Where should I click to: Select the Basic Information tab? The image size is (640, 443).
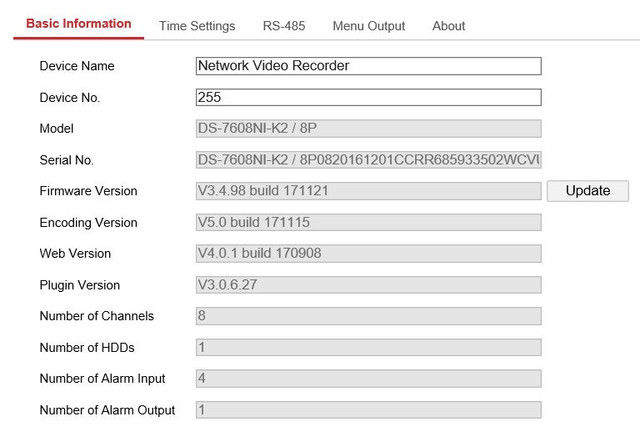click(79, 24)
